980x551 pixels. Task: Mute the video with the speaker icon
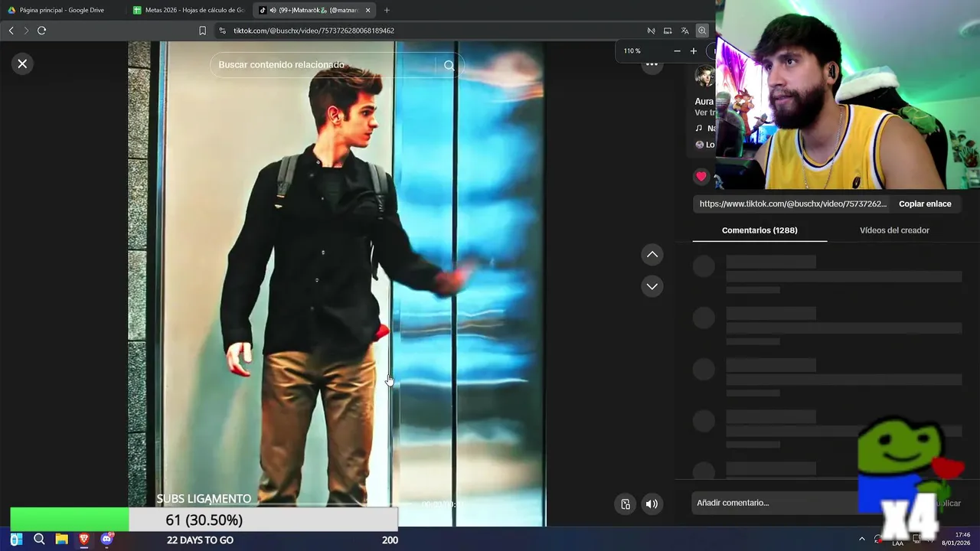(x=652, y=504)
